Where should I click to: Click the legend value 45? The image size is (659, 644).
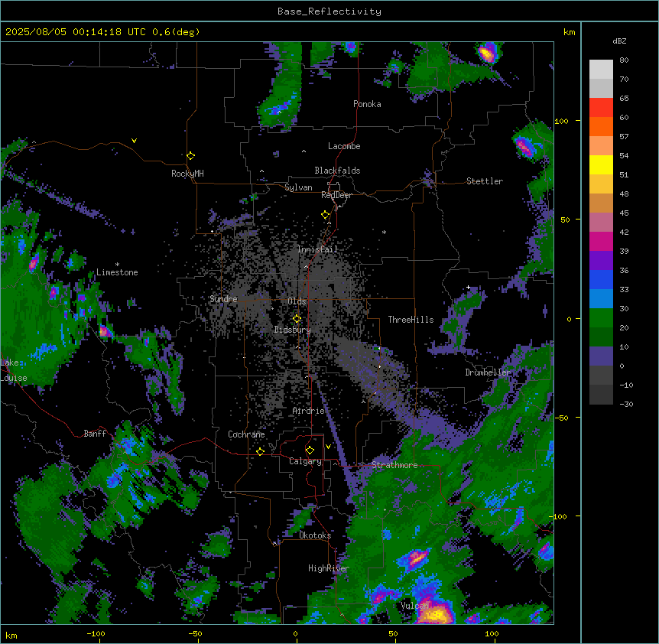pos(624,213)
